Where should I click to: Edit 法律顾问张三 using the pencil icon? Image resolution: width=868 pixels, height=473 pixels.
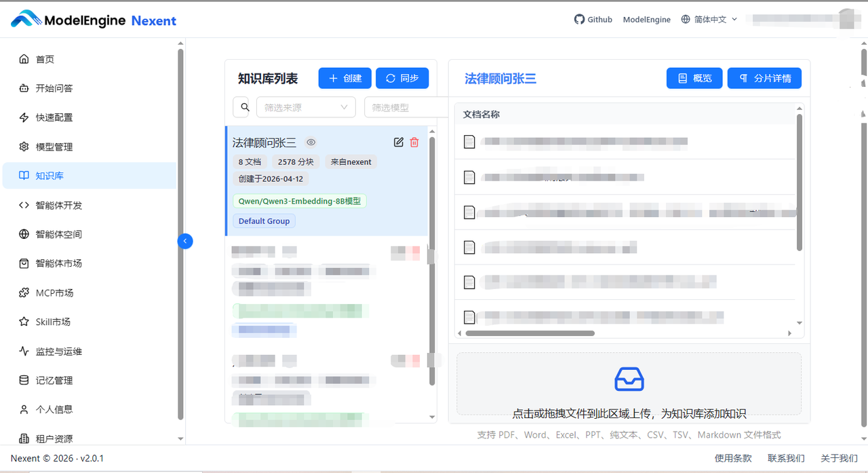pos(399,142)
